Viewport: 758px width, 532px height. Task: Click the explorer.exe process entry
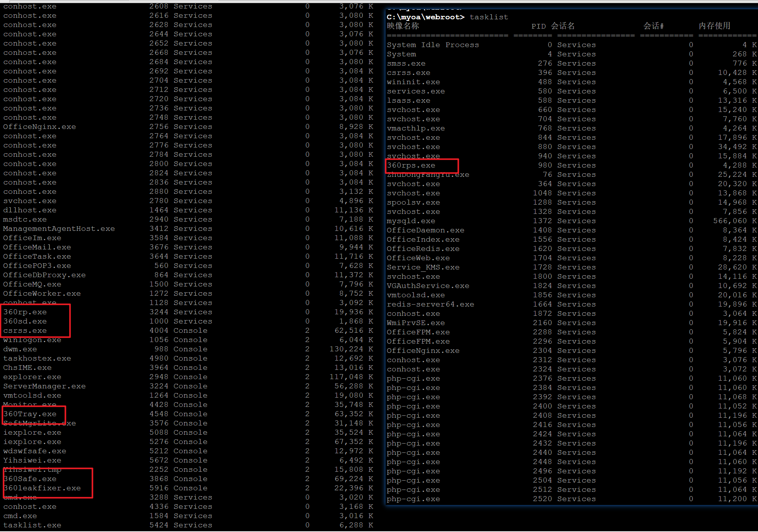32,377
